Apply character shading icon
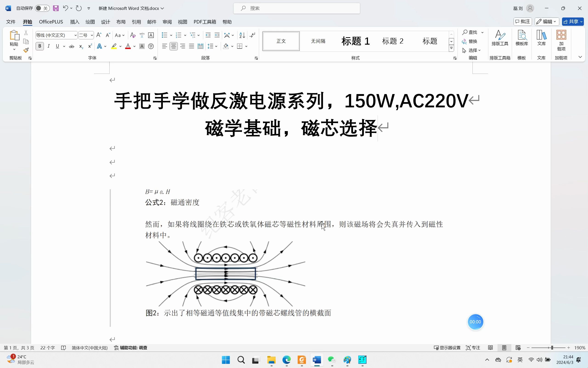Viewport: 588px width, 368px height. point(142,46)
